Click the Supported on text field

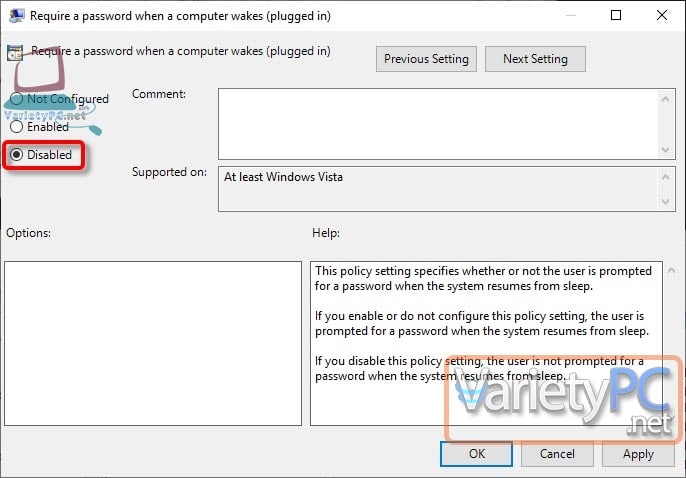pos(438,188)
